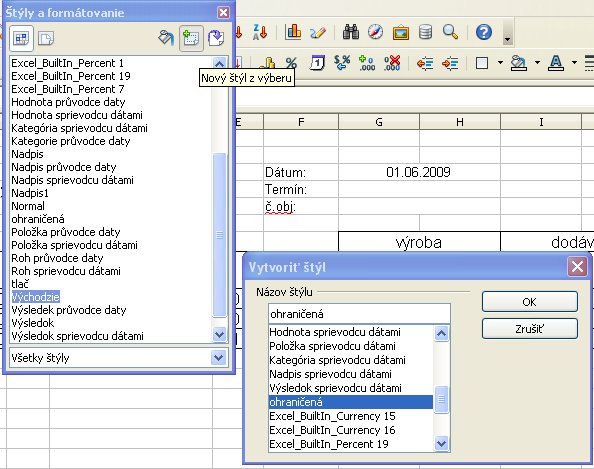
Task: Apply Standard number format icon
Action: (342, 63)
